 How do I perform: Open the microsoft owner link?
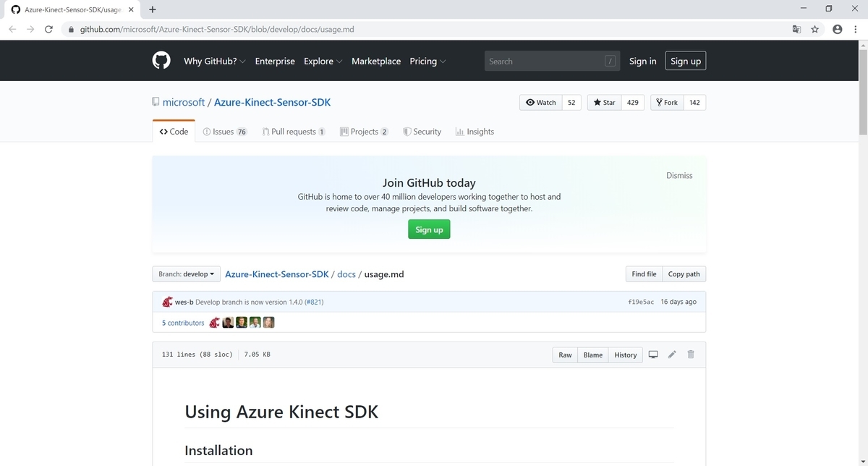(x=184, y=102)
